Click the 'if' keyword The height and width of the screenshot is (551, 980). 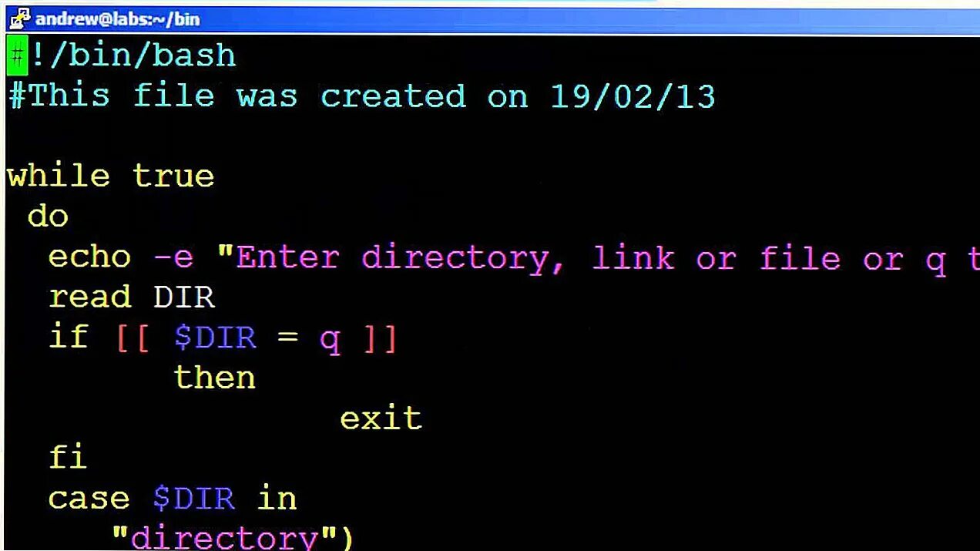69,337
